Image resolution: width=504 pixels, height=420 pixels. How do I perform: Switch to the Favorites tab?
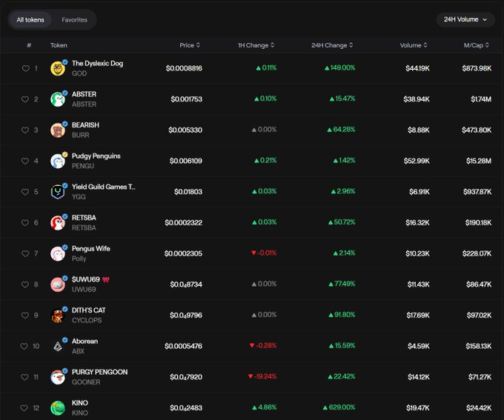pyautogui.click(x=74, y=20)
